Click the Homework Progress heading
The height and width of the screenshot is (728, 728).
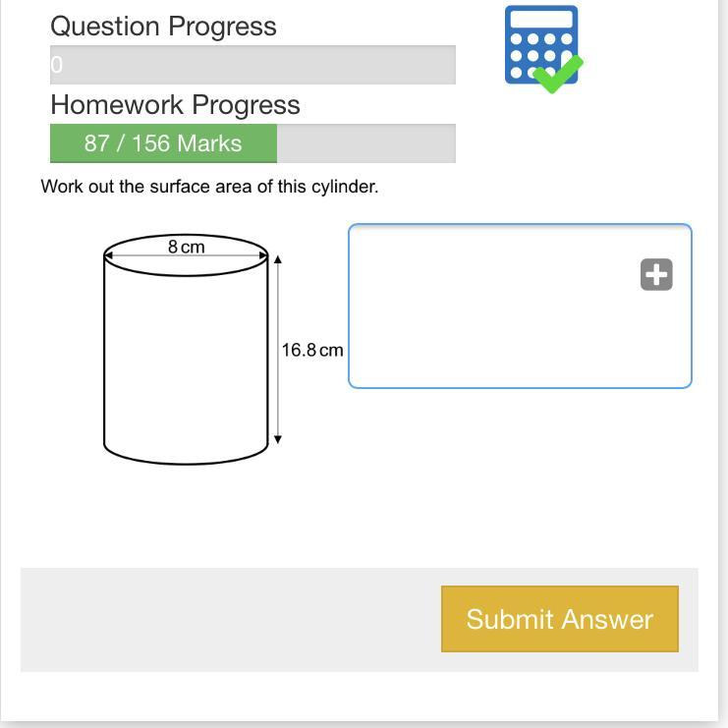pyautogui.click(x=175, y=105)
